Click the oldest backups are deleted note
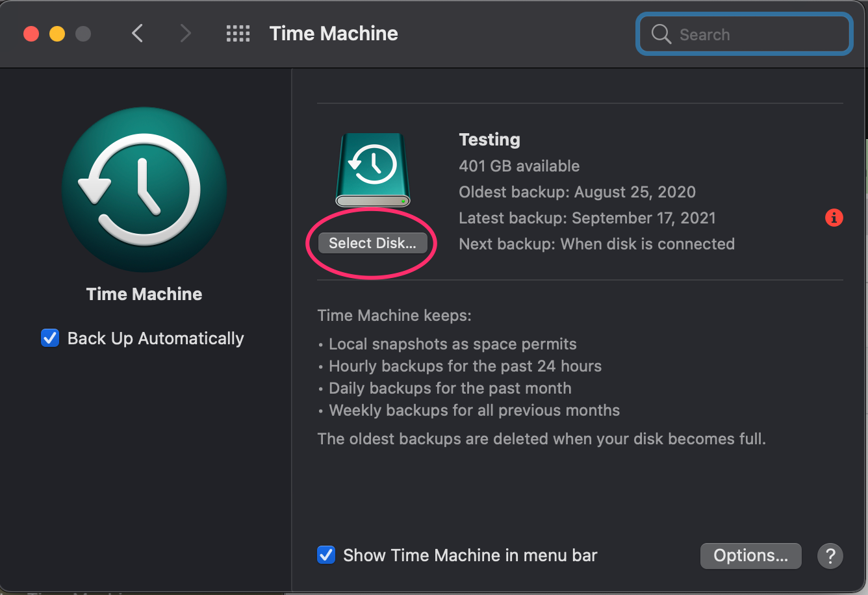 coord(542,438)
